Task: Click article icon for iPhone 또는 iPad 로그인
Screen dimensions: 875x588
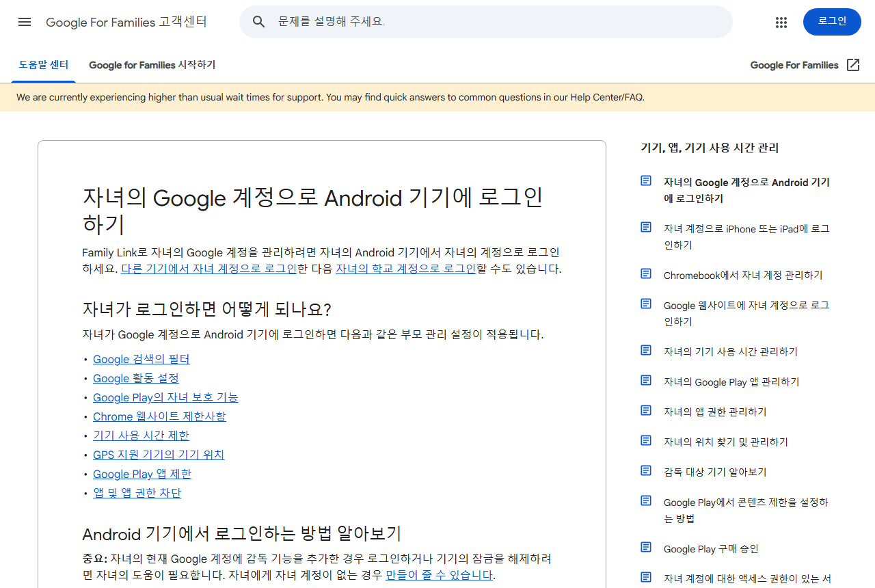Action: [x=646, y=228]
